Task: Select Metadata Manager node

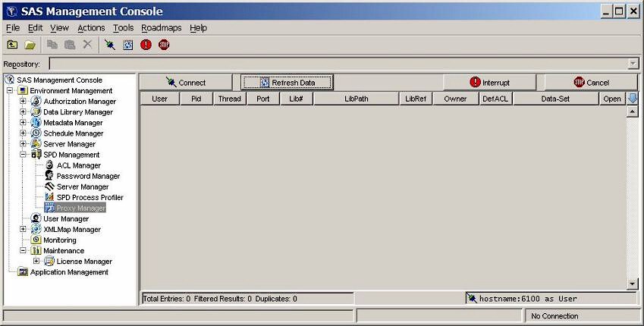Action: click(73, 123)
